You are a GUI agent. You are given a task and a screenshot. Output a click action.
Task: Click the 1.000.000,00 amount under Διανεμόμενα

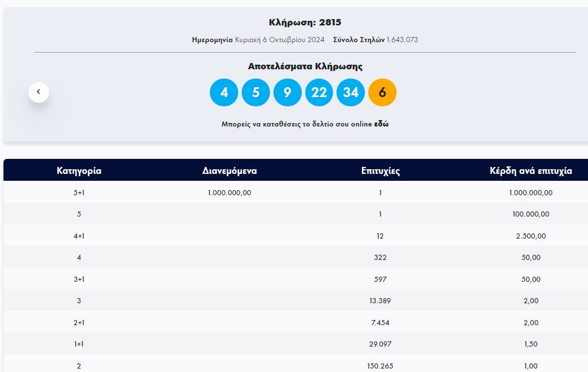pos(230,193)
